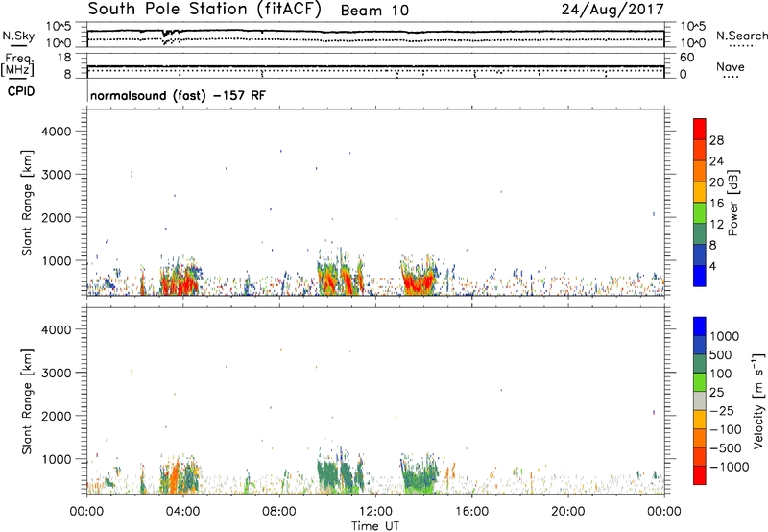Viewport: 768px width, 532px height.
Task: Click the 'Nave' legend label
Action: pyautogui.click(x=731, y=66)
